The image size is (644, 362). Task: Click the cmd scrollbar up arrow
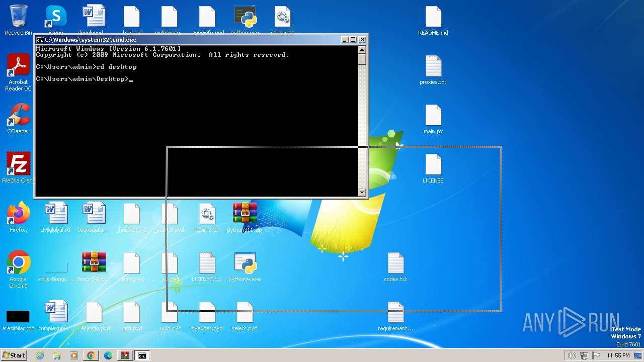[x=362, y=49]
